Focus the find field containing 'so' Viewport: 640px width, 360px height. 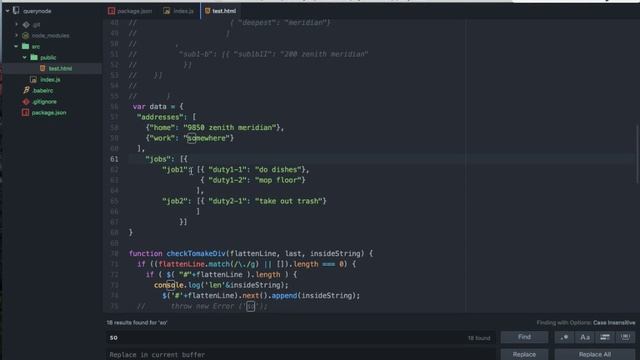coord(300,338)
